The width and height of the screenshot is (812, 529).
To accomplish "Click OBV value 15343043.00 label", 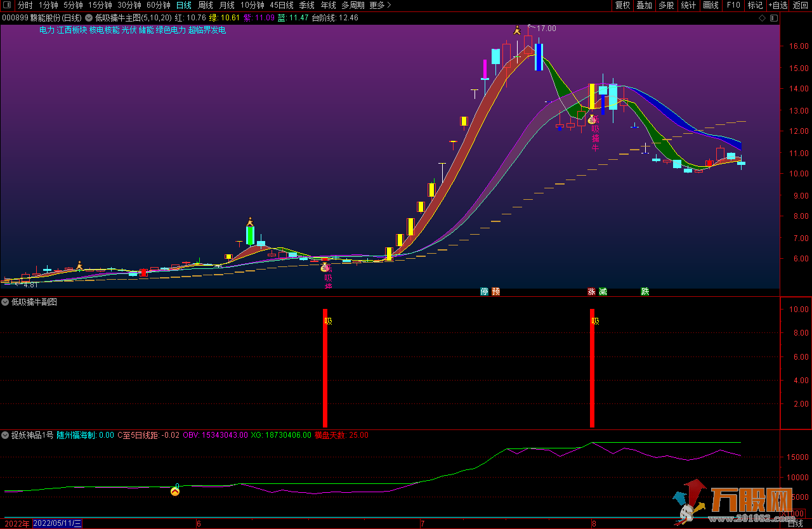I will coord(214,435).
